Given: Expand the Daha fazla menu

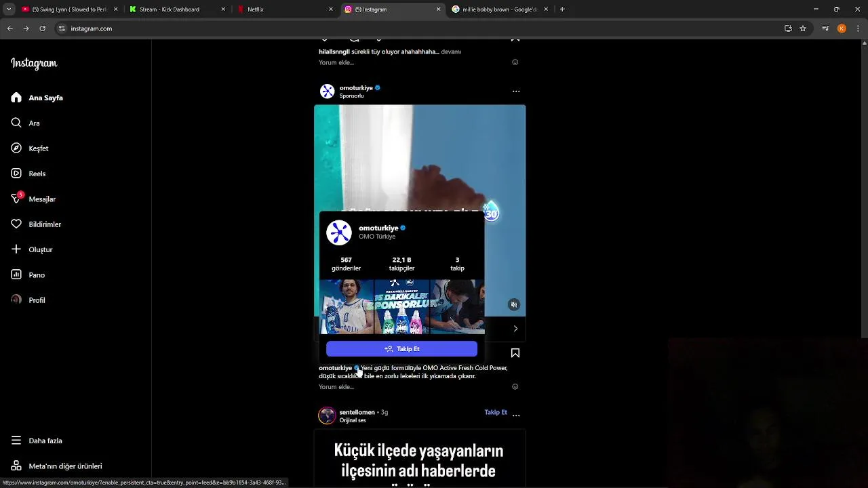Looking at the screenshot, I should pos(37,441).
